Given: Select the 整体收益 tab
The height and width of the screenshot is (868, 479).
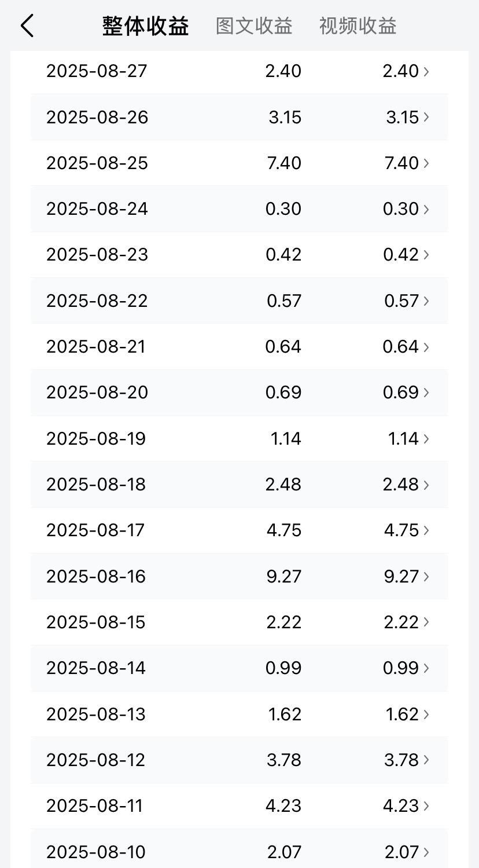Looking at the screenshot, I should 146,26.
